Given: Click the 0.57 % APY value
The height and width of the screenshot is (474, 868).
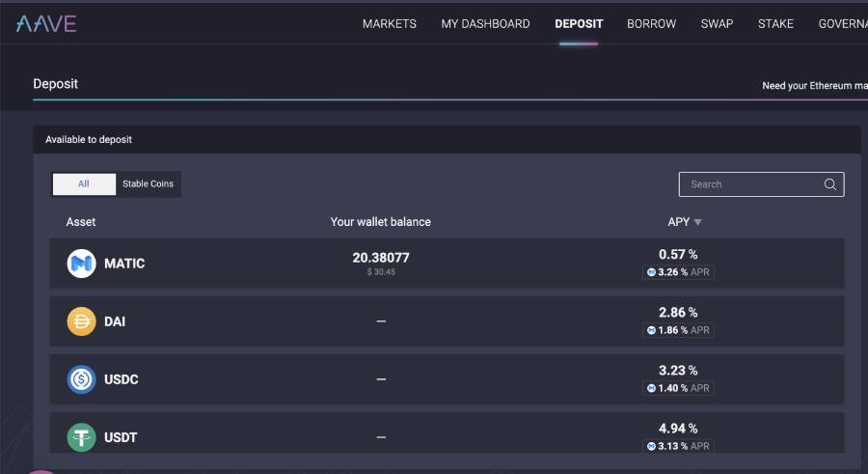Looking at the screenshot, I should pyautogui.click(x=678, y=255).
